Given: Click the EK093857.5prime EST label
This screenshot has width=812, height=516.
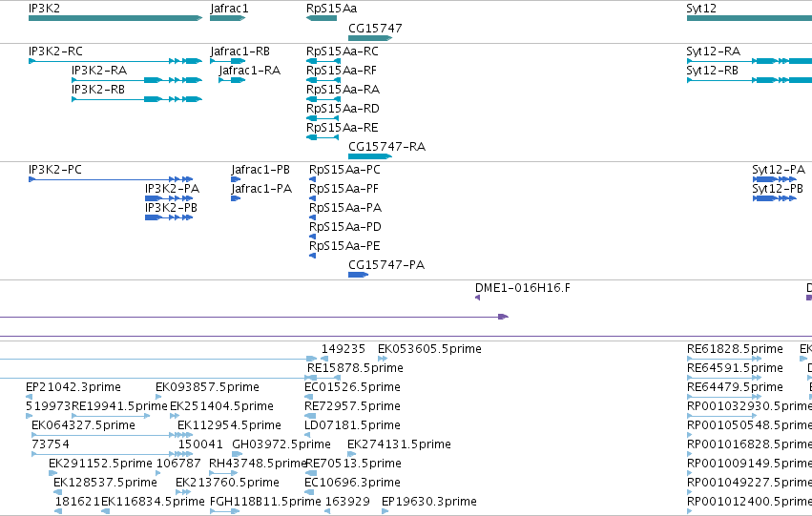Looking at the screenshot, I should click(x=207, y=387).
